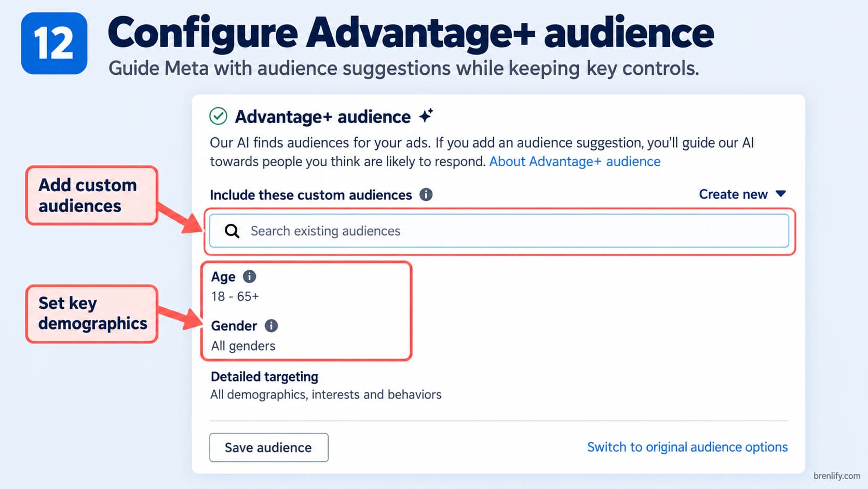
Task: Click the sparkle icon after Advantage+ audience
Action: [x=426, y=115]
